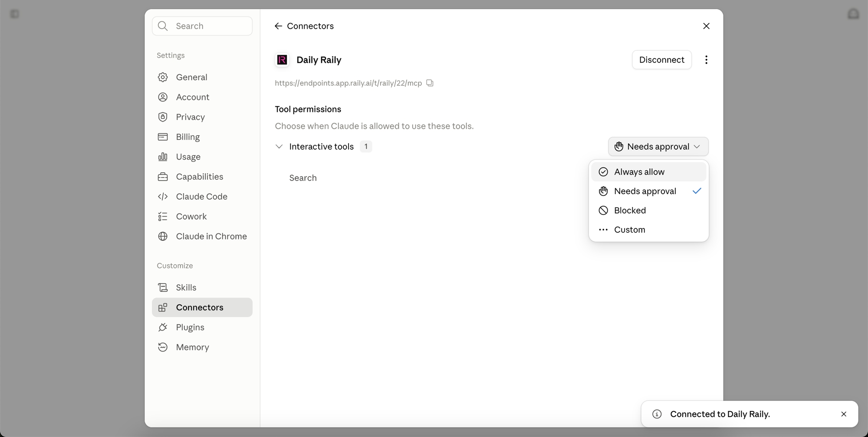Open Memory settings
This screenshot has height=437, width=868.
click(x=202, y=347)
